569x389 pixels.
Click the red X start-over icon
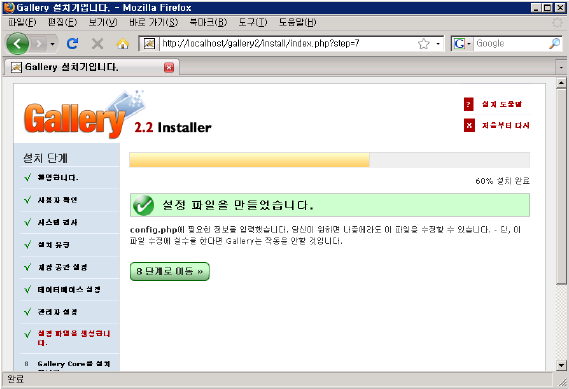(469, 126)
